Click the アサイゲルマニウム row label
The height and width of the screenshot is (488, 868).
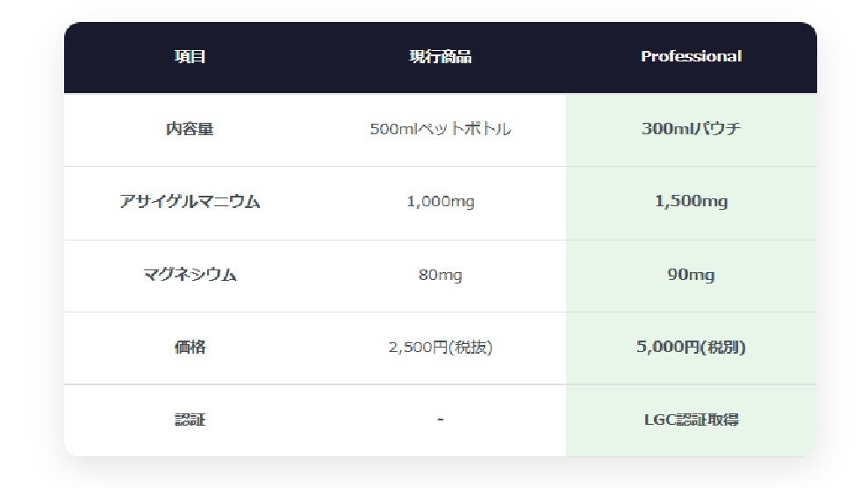(190, 202)
